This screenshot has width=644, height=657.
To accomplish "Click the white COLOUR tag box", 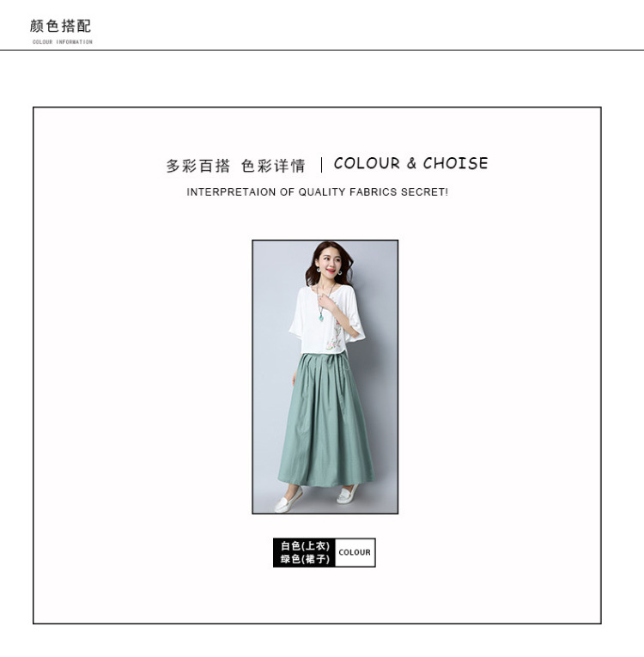I will [355, 553].
